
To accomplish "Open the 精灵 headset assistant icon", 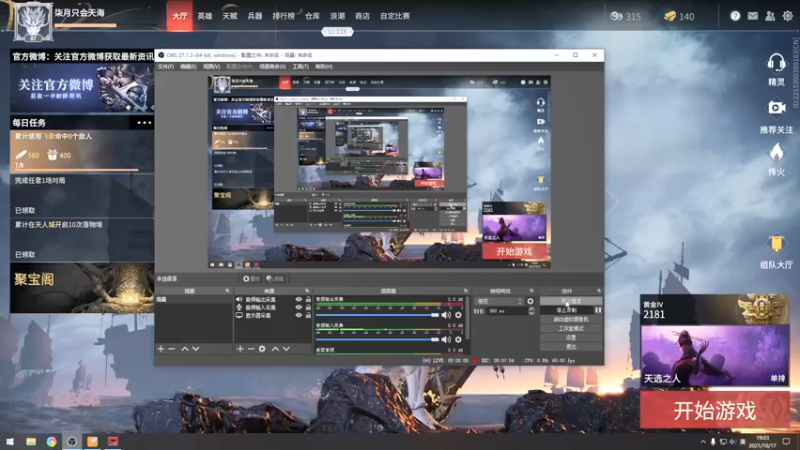I will tap(776, 64).
